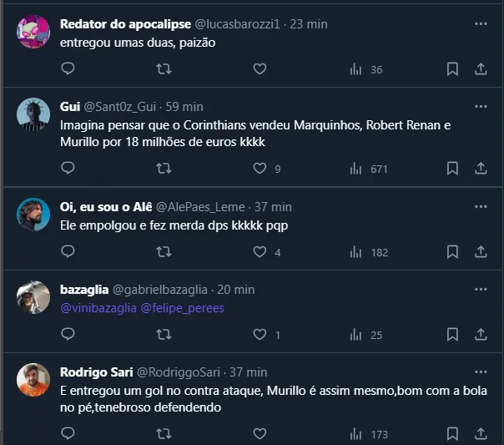Retweet Oi, eu sou o Alê's post
504x445 pixels.
click(x=164, y=251)
